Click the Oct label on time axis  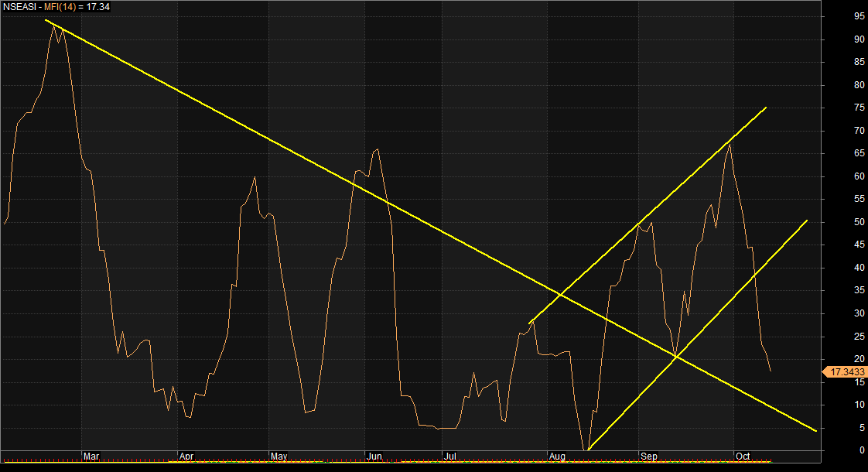pyautogui.click(x=743, y=457)
